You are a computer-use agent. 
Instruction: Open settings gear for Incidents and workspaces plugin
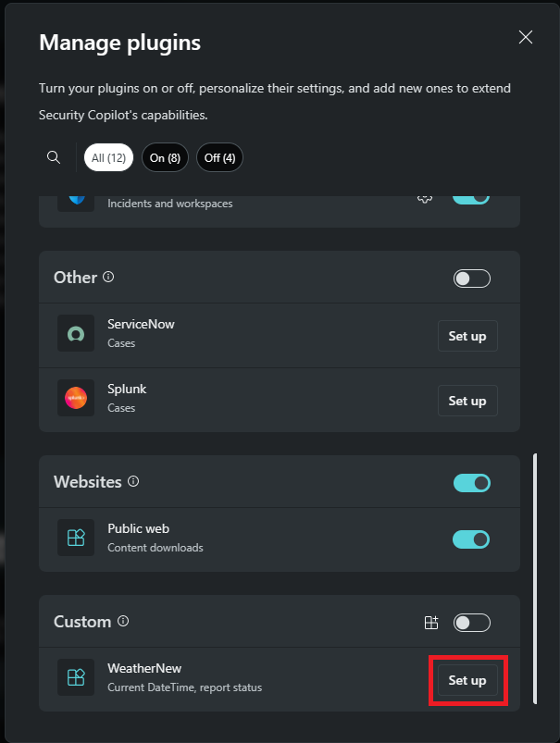[x=425, y=197]
